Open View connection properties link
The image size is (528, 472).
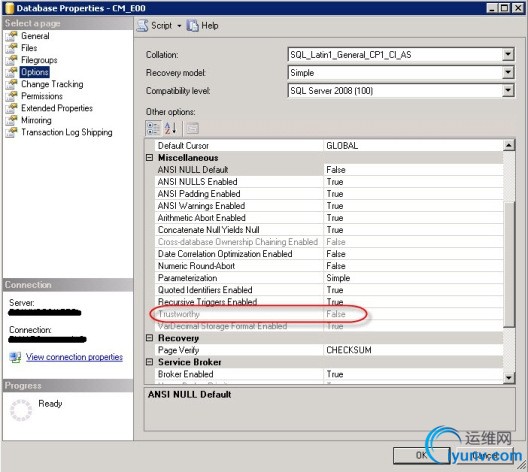pyautogui.click(x=74, y=357)
